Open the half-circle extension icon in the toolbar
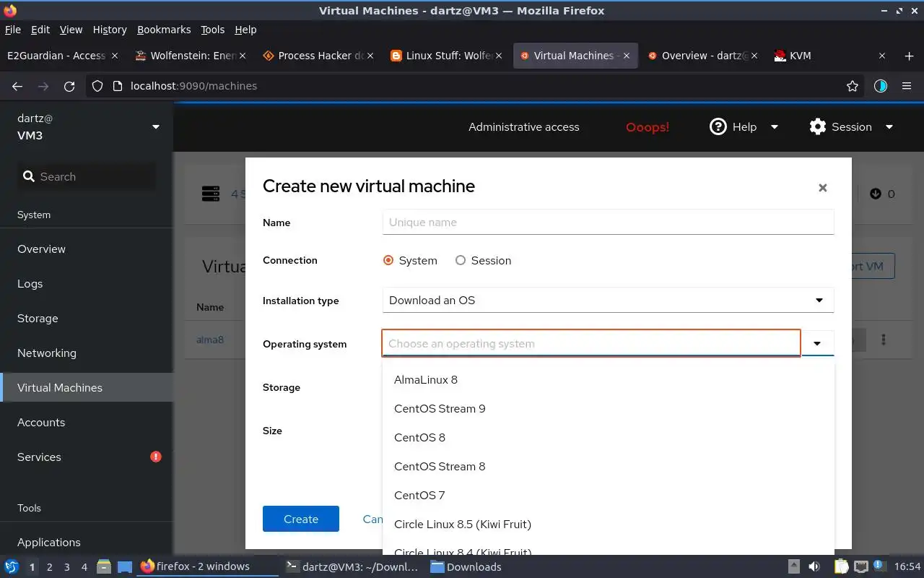924x578 pixels. (x=880, y=86)
